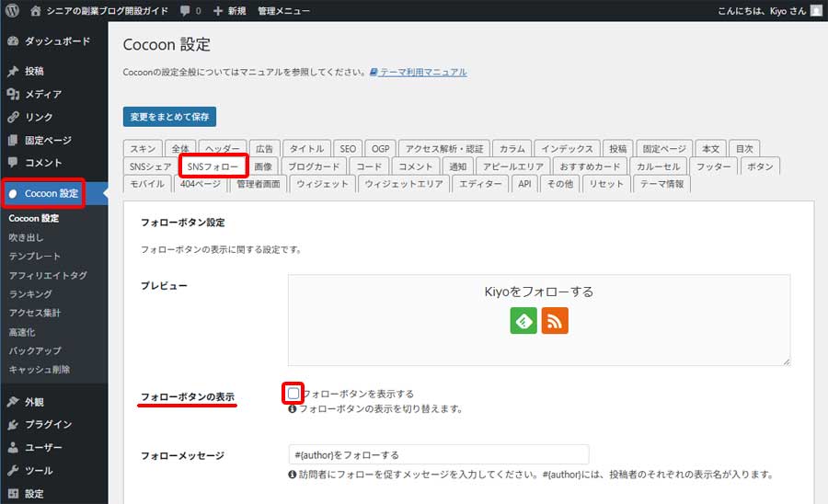Open 吹き出し submenu item
828x504 pixels.
click(26, 237)
